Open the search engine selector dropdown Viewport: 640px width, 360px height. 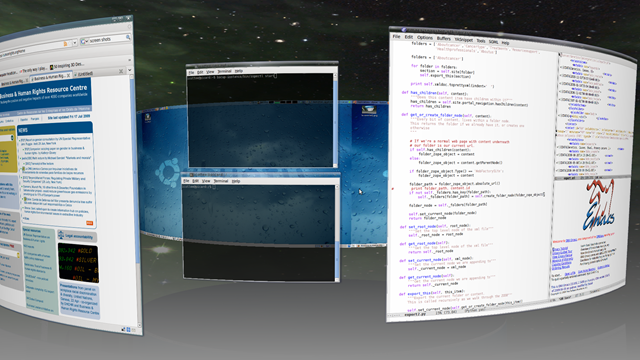click(x=84, y=41)
